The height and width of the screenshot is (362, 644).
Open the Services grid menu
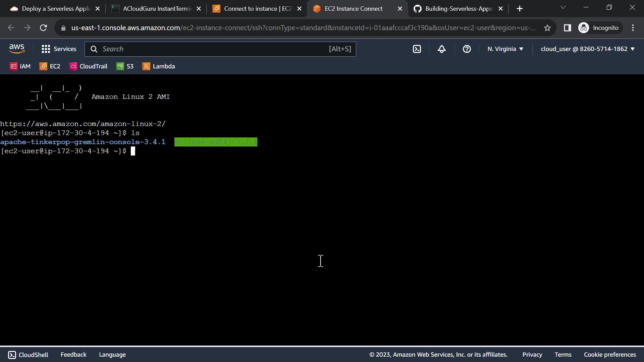point(59,49)
